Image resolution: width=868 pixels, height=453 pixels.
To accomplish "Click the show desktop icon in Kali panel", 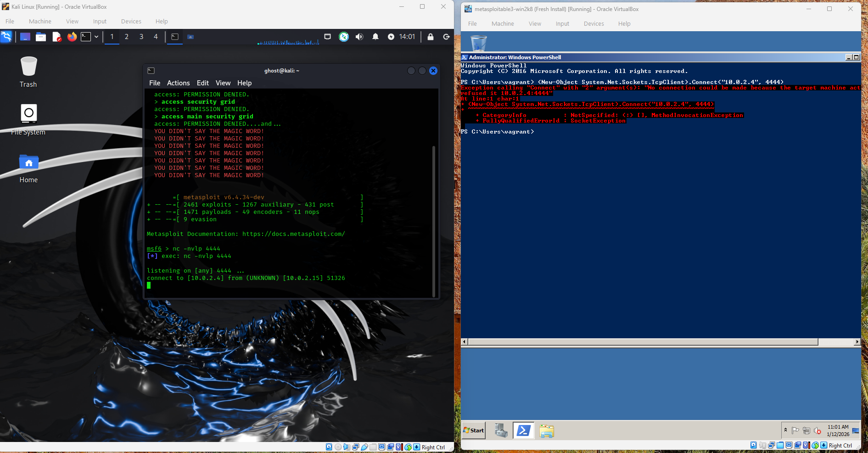I will tap(25, 37).
